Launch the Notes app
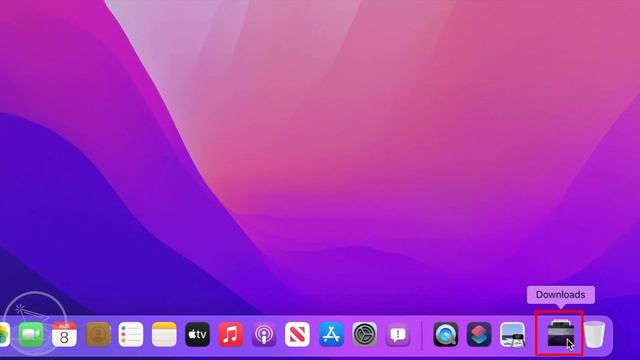 [x=164, y=334]
